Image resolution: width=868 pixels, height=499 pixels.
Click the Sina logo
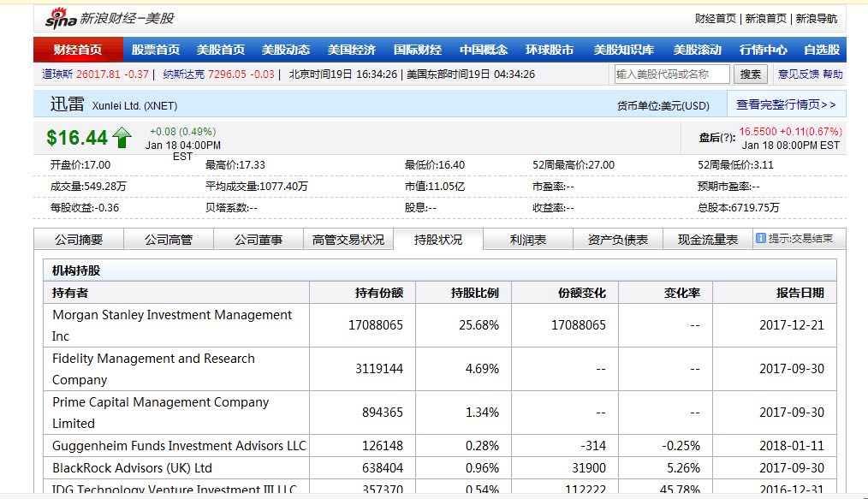61,18
